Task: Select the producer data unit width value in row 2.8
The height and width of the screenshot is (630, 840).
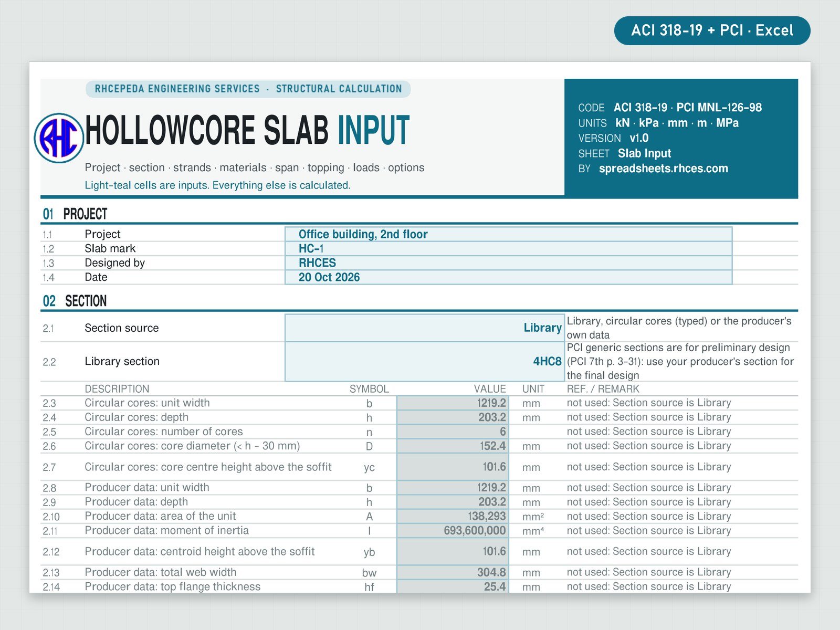Action: click(453, 488)
